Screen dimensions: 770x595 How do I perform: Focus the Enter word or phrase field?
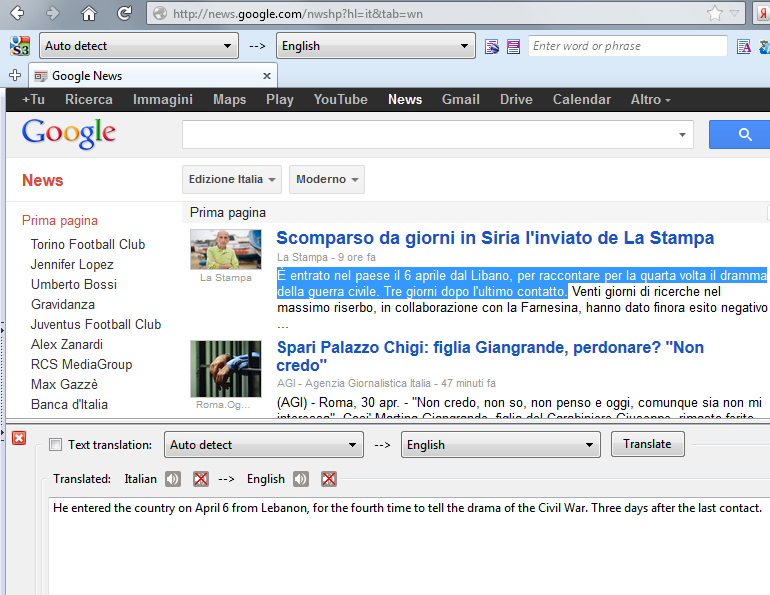(628, 46)
